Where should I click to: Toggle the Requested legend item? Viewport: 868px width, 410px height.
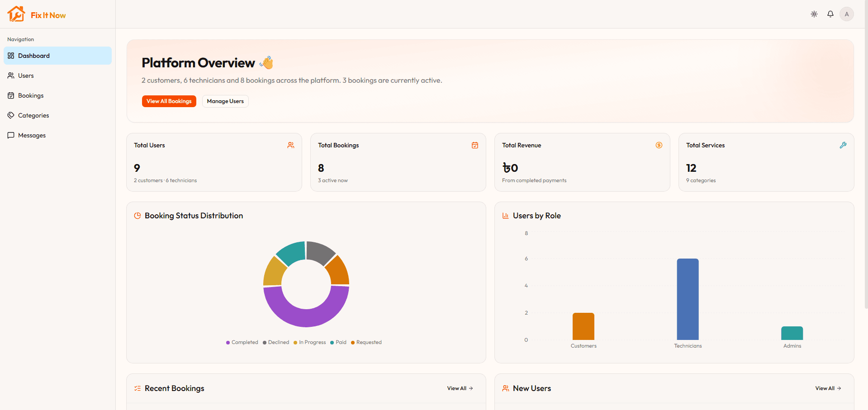point(366,342)
